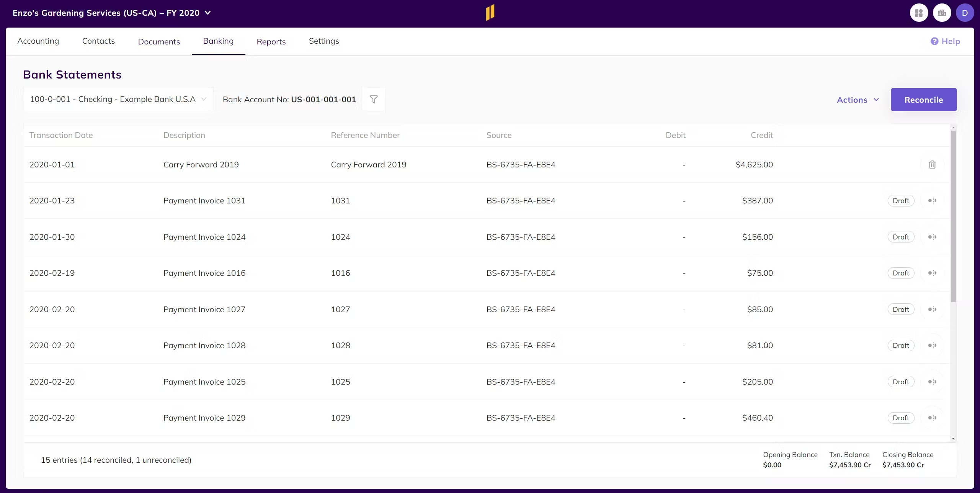
Task: Open the bank statement filter
Action: click(374, 100)
